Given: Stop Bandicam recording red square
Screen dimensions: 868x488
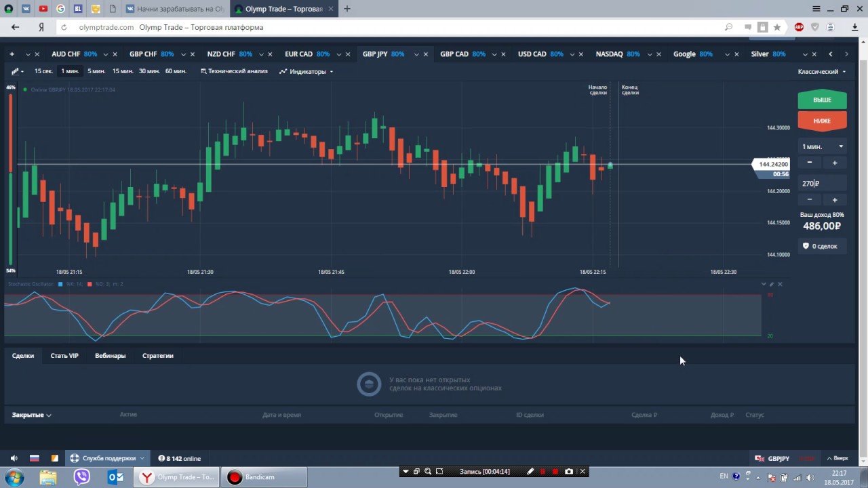Looking at the screenshot, I should click(555, 471).
